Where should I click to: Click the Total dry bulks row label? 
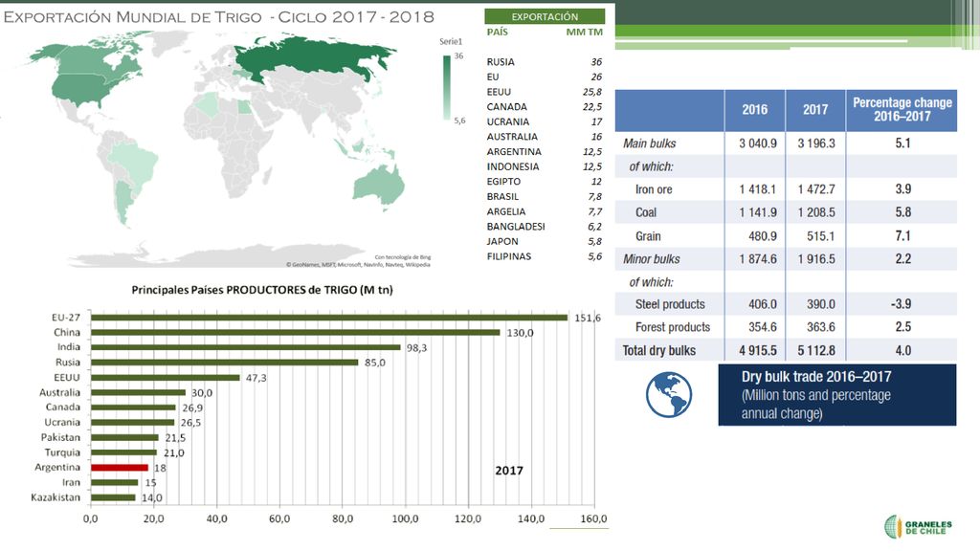pos(658,350)
